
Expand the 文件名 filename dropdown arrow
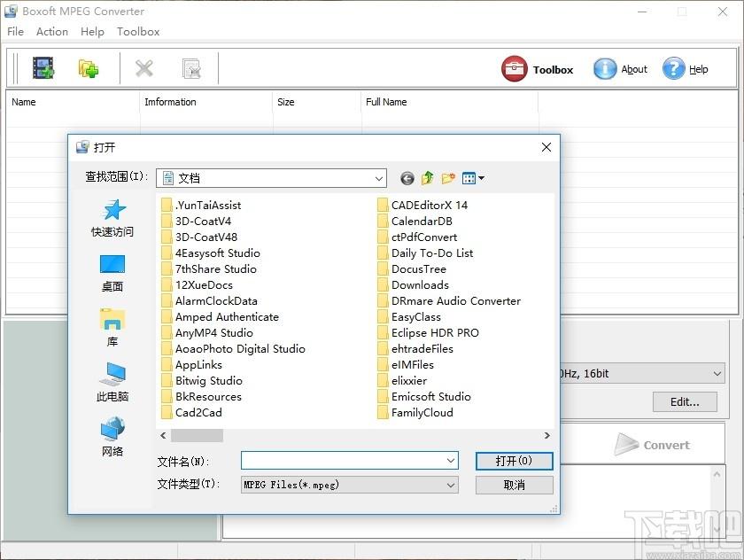coord(450,461)
